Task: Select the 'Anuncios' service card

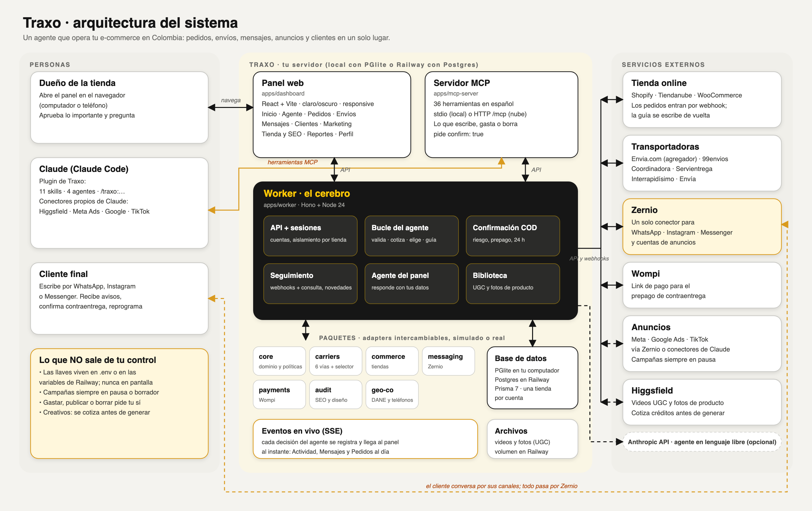Action: (702, 344)
